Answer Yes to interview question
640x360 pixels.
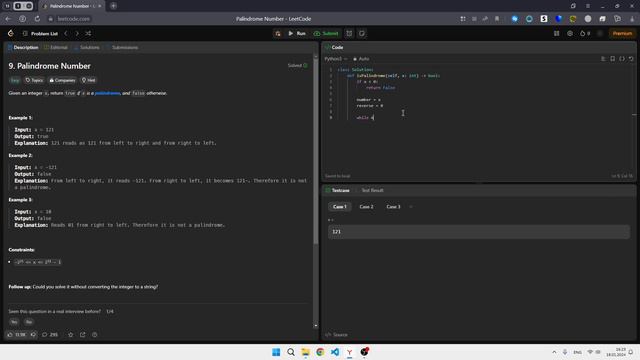14,322
